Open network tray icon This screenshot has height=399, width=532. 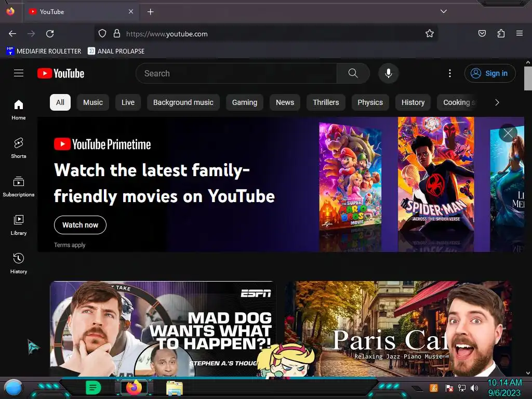coord(462,388)
